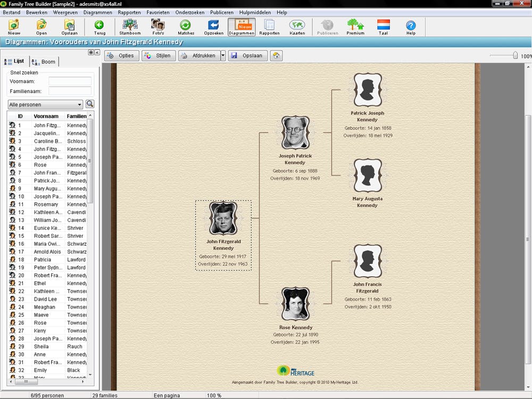Click the Opzoeken toolbar icon
This screenshot has width=532, height=399.
click(x=214, y=27)
